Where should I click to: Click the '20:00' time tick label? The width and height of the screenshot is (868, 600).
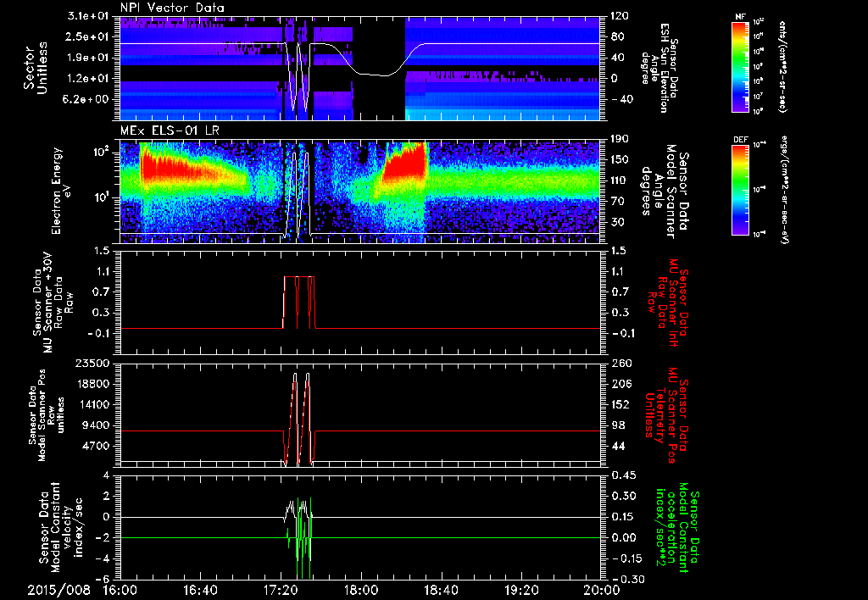[x=602, y=590]
